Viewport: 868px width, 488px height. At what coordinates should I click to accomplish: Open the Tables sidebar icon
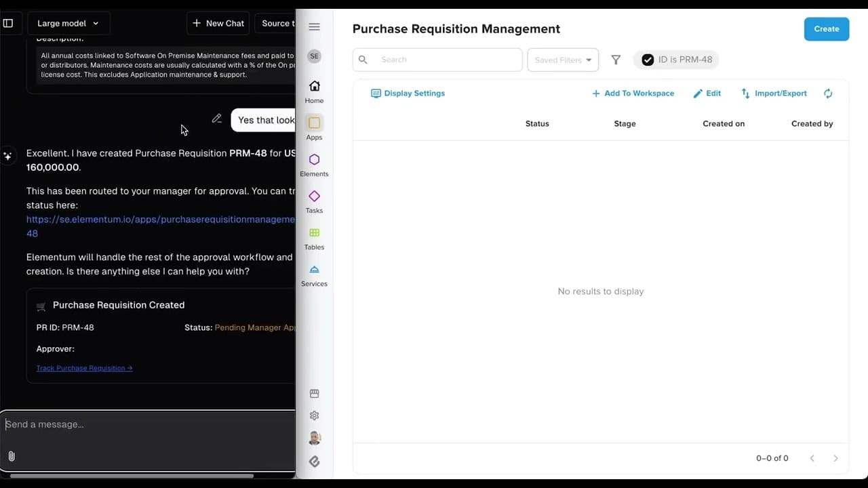pos(314,237)
